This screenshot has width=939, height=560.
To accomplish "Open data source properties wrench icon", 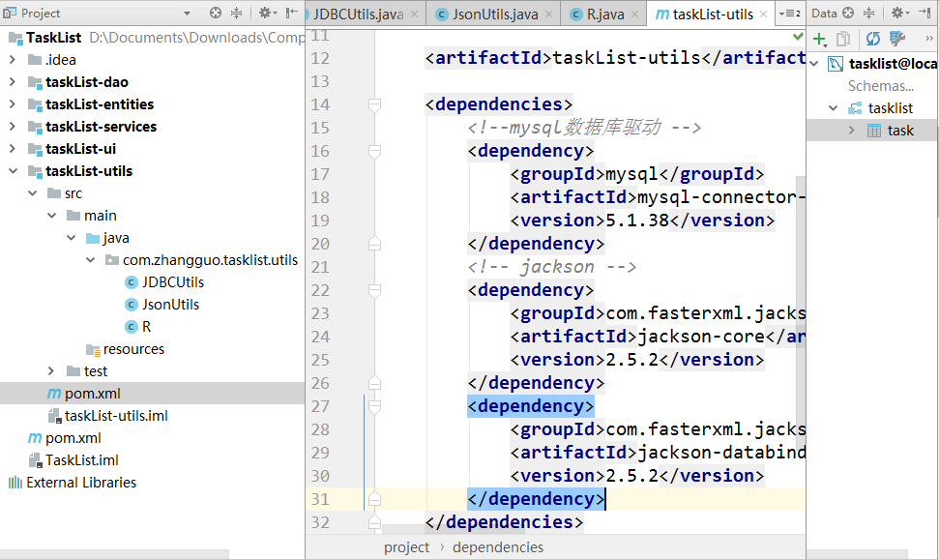I will (897, 39).
